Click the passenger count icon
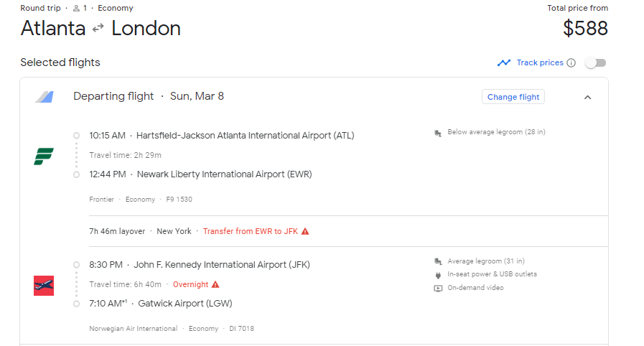Image resolution: width=644 pixels, height=346 pixels. pyautogui.click(x=77, y=9)
